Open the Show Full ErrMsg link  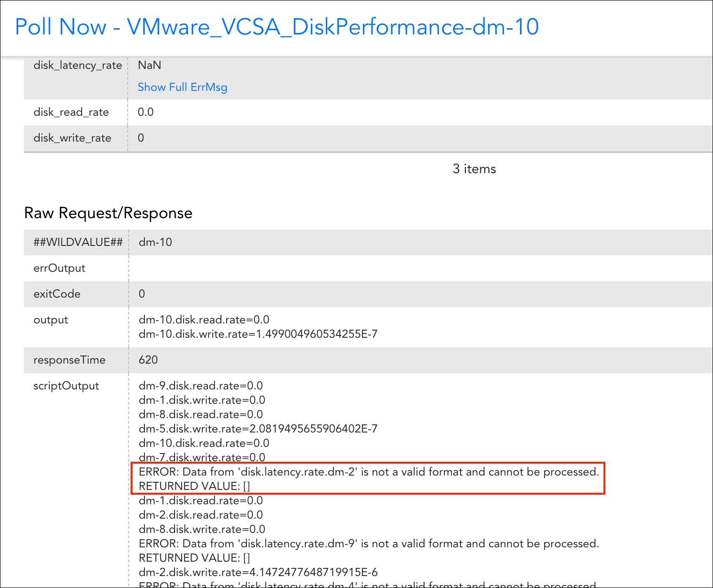[182, 87]
